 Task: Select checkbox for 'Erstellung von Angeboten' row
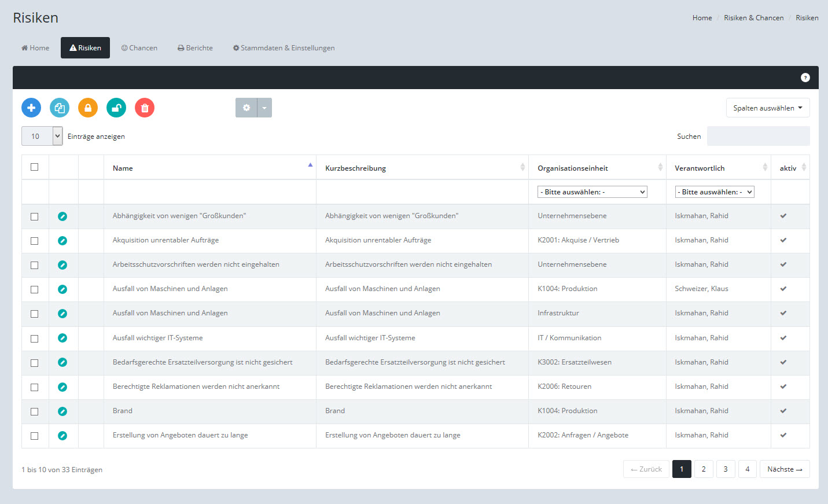(x=35, y=436)
